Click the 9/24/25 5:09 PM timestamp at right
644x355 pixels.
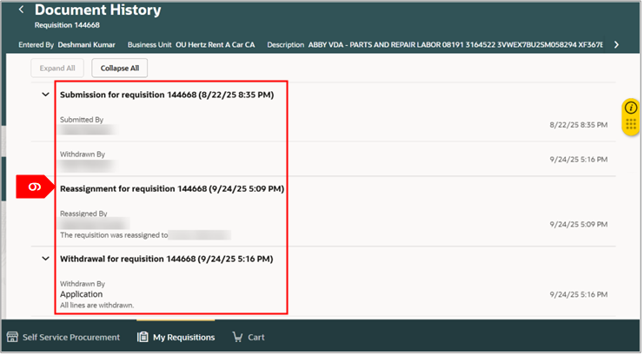581,225
